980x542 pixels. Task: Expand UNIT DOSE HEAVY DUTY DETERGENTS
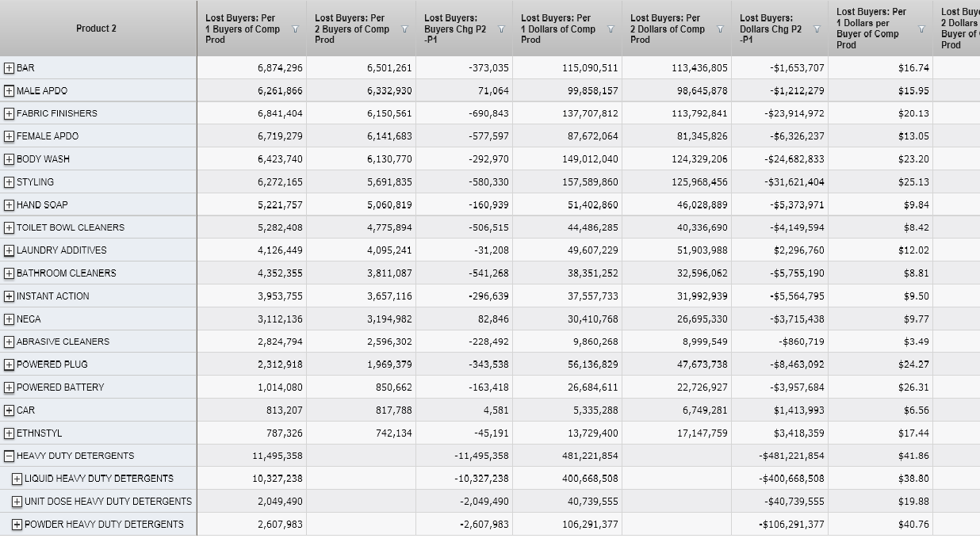point(17,502)
